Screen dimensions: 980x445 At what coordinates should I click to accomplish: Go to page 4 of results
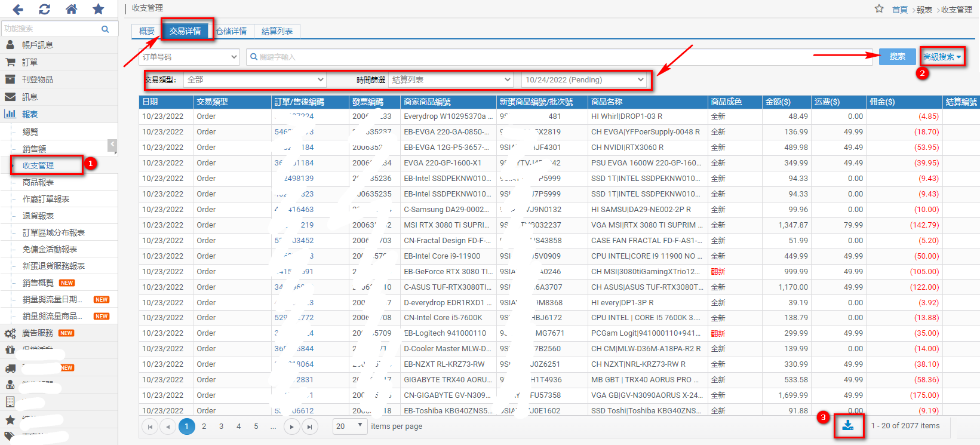point(238,426)
